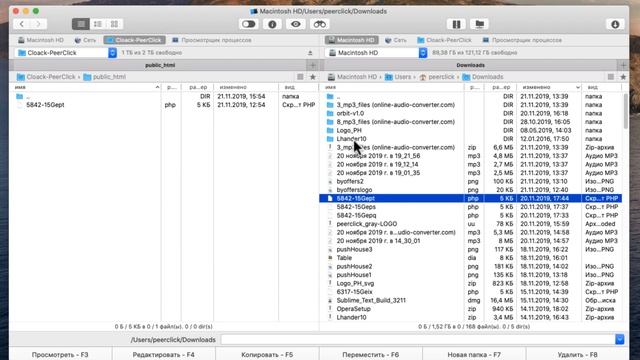The height and width of the screenshot is (360, 640).
Task: Click the eye Quick Look icon
Action: (x=296, y=24)
